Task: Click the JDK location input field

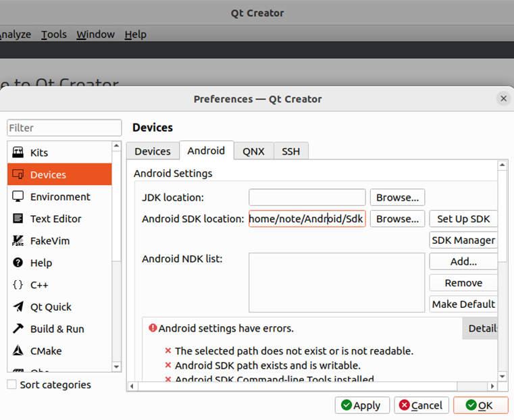Action: pyautogui.click(x=307, y=198)
